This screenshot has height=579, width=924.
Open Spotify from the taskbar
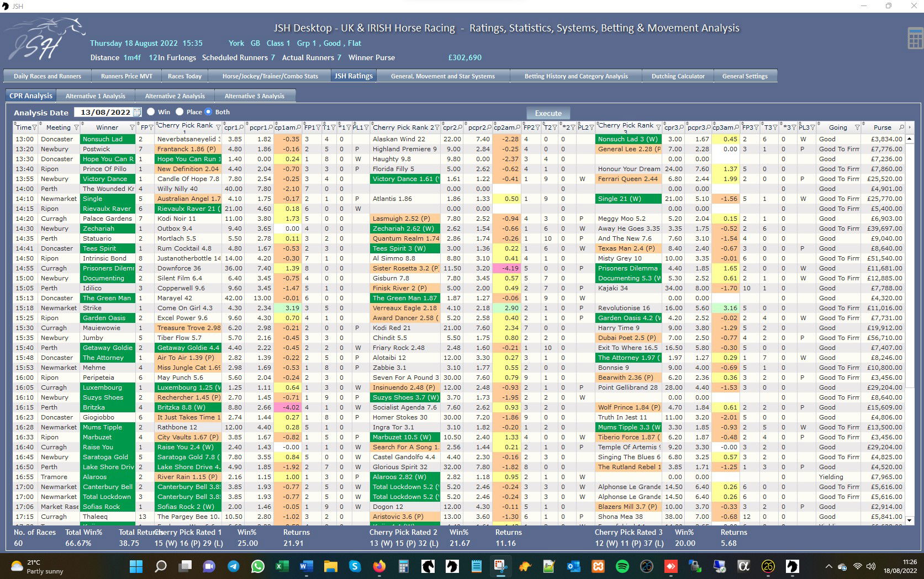click(622, 566)
